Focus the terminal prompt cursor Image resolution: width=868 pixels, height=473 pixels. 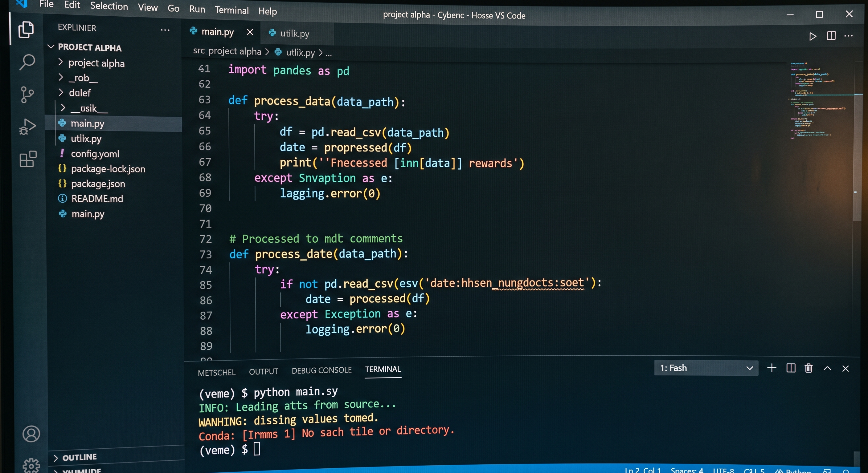pyautogui.click(x=257, y=449)
